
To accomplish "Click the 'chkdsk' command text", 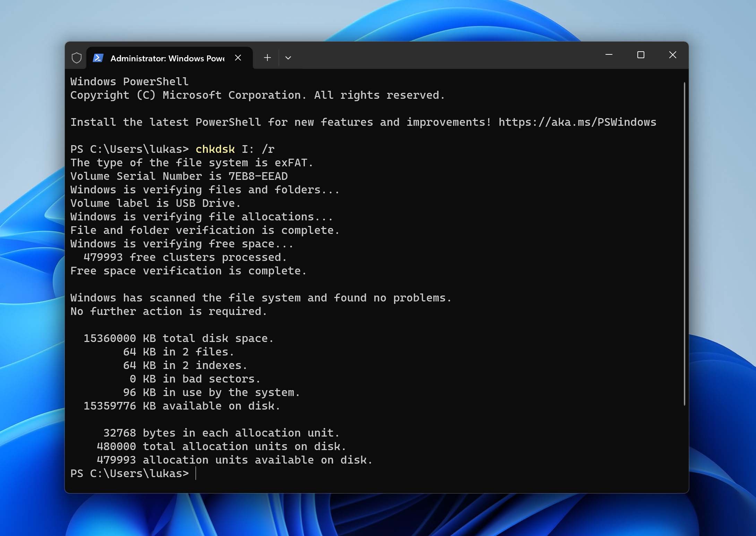I will pyautogui.click(x=215, y=149).
